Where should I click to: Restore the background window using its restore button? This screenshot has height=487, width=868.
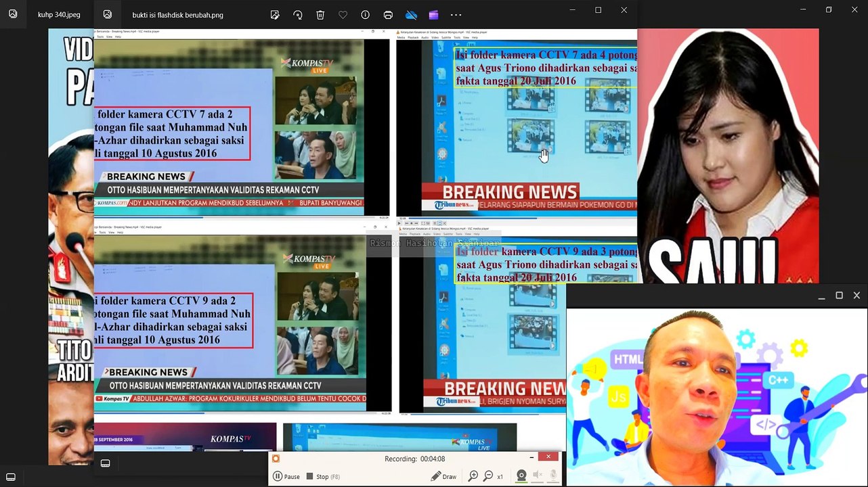pos(829,10)
